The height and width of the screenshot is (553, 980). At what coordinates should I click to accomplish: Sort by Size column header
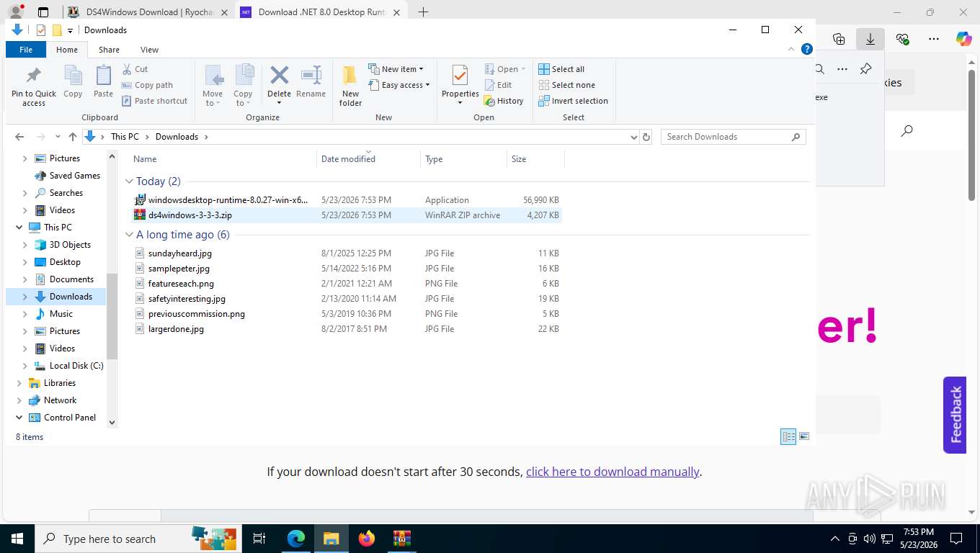535,159
